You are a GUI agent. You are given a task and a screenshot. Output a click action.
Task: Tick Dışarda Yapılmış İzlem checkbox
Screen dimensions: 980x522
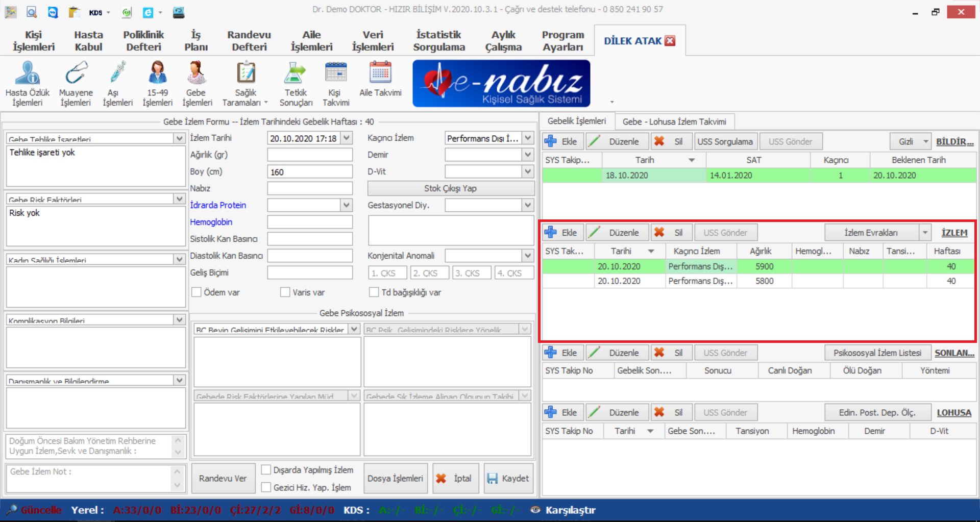click(x=266, y=470)
